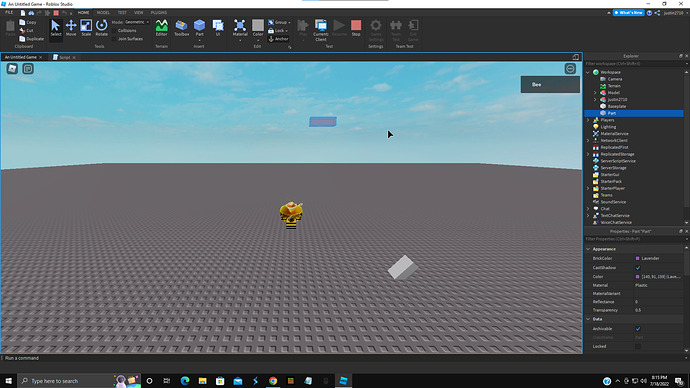The width and height of the screenshot is (690, 388).
Task: Activate the Select tool
Action: (x=55, y=28)
